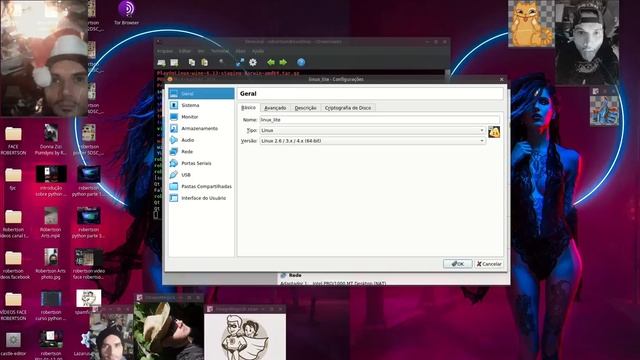
Task: Open Tor Browser desktop icon
Action: tap(127, 13)
